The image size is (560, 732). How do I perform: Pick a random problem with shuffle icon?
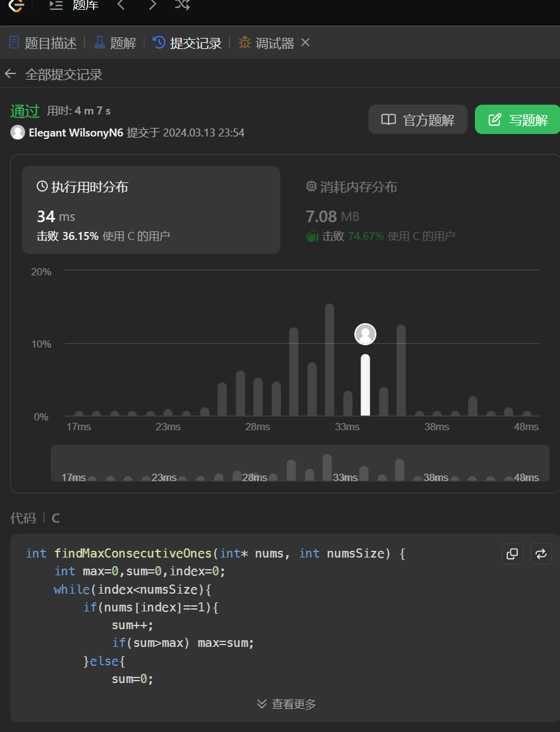[182, 6]
